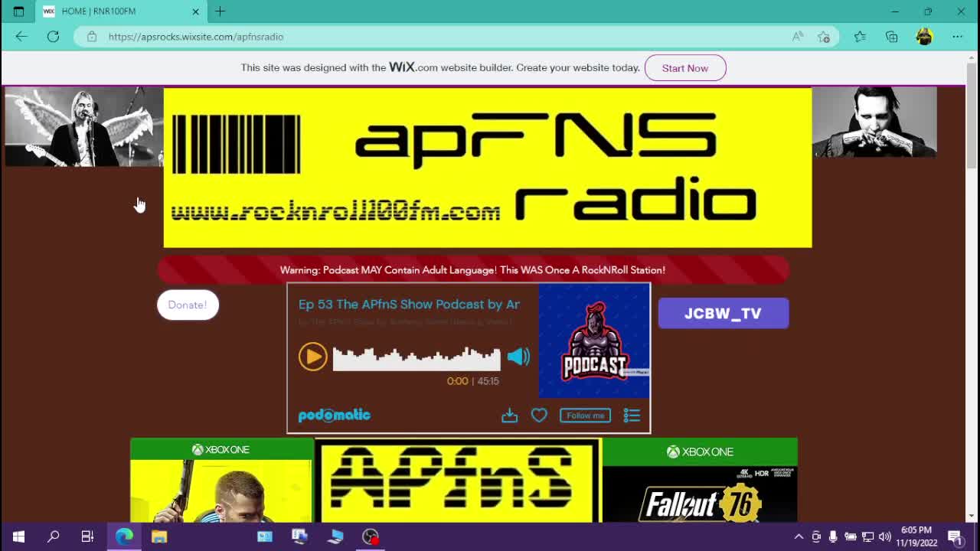Mute the podcast player volume
The image size is (980, 551).
click(x=518, y=357)
